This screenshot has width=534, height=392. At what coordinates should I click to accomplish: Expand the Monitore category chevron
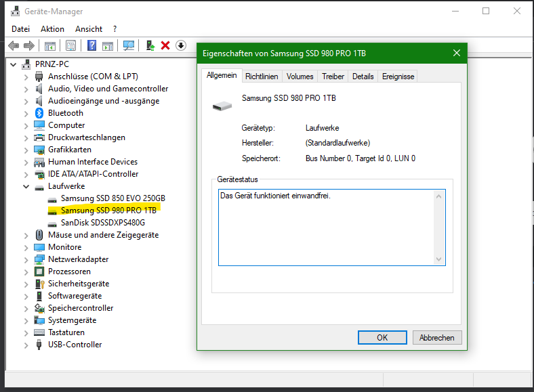pos(26,247)
